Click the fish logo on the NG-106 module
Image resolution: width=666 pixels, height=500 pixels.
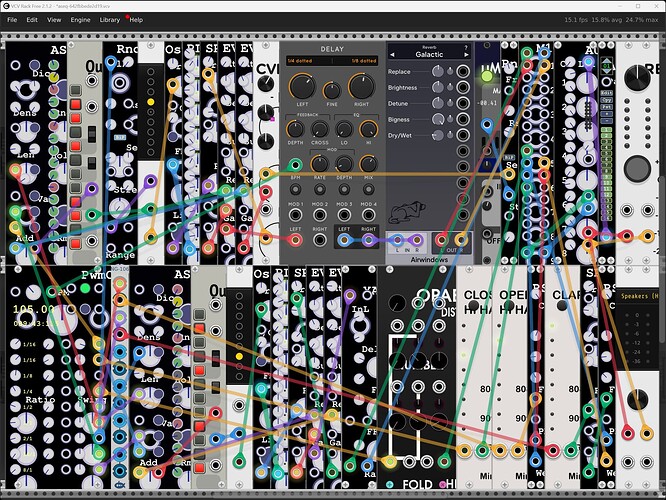point(120,485)
